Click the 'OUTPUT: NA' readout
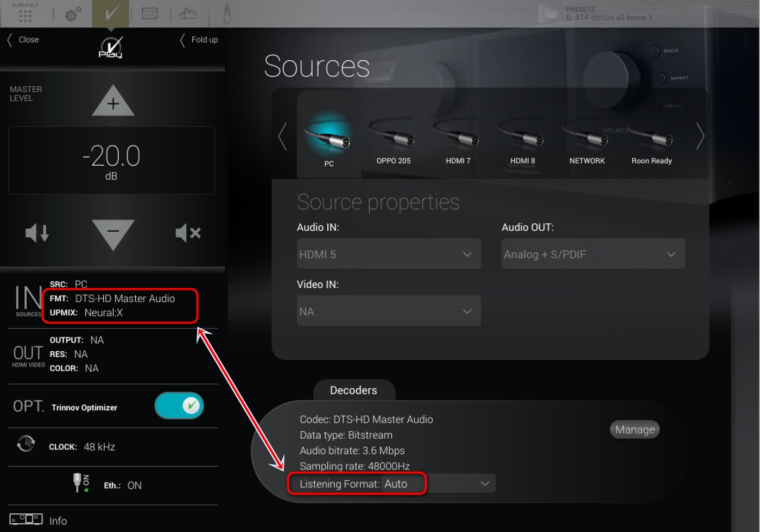This screenshot has height=532, width=760. (77, 340)
